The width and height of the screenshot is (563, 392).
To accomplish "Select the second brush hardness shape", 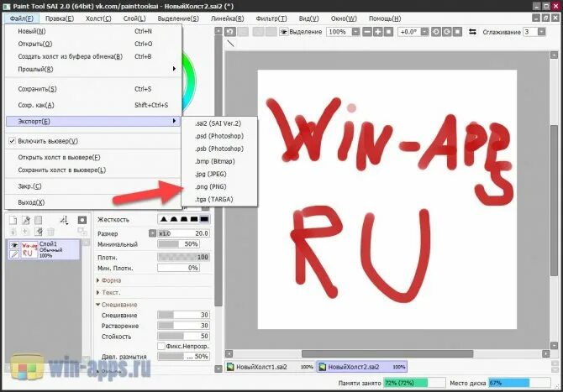I will tap(174, 219).
